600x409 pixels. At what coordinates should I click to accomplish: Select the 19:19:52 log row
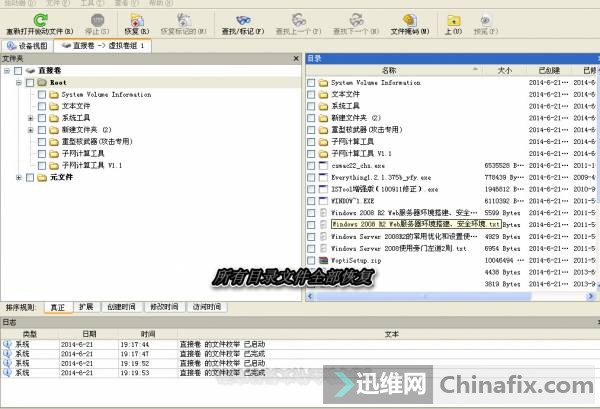pyautogui.click(x=300, y=363)
